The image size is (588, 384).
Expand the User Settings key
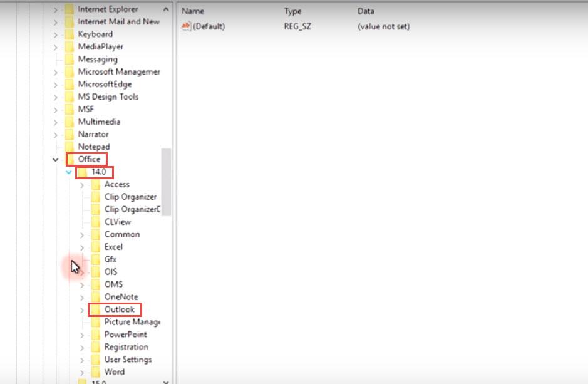(x=82, y=360)
